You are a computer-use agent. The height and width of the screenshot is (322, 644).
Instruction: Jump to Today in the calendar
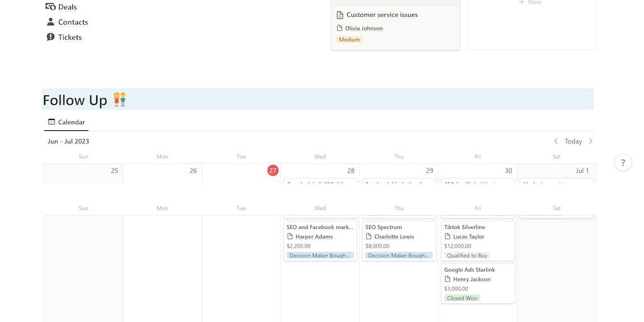(x=573, y=142)
